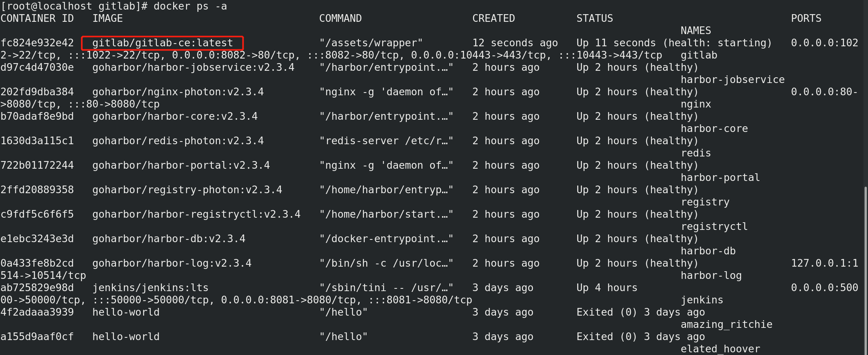The width and height of the screenshot is (868, 355).
Task: Click the "/sbin/tini -- /usr/…" command
Action: [387, 288]
